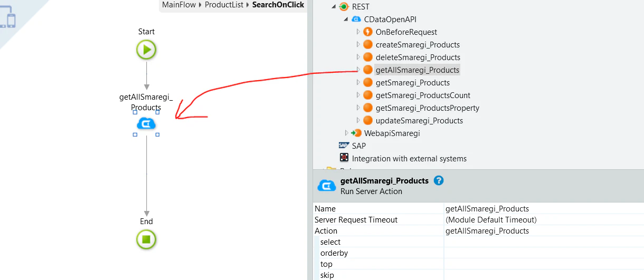Click the top parameter value field
644x280 pixels.
click(544, 264)
